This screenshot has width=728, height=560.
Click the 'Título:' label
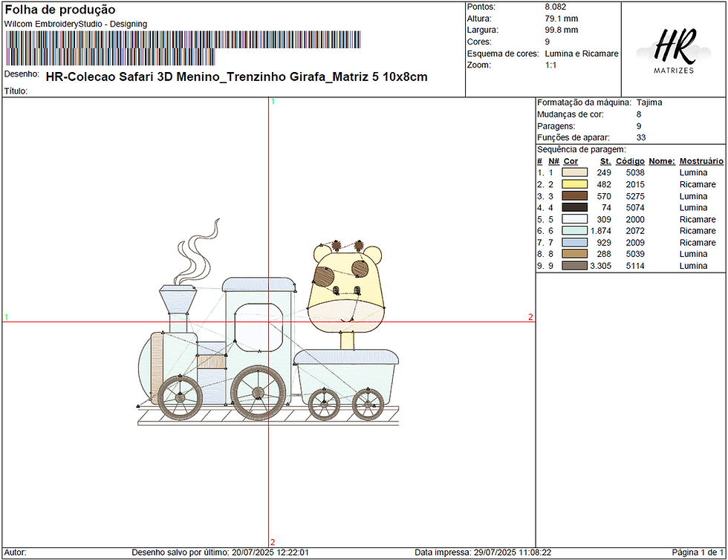click(x=16, y=91)
